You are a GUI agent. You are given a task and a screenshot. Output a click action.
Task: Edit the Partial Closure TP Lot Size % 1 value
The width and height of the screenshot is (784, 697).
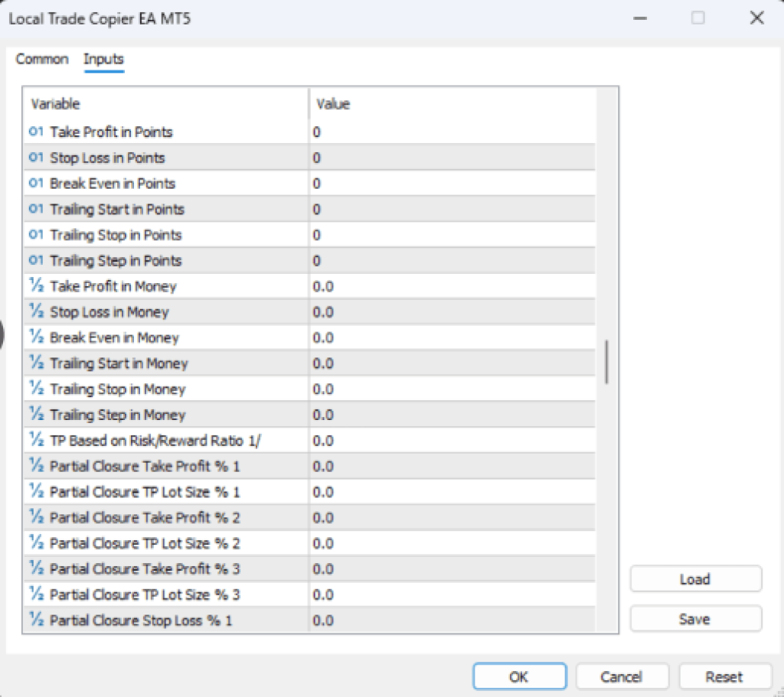[x=452, y=492]
